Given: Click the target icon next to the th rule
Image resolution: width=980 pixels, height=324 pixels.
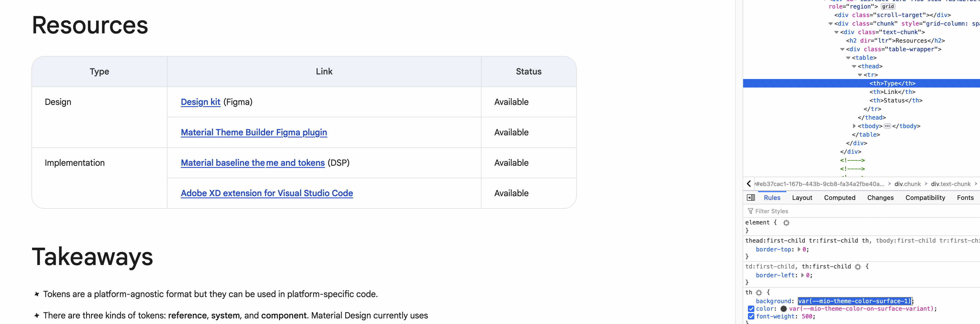Looking at the screenshot, I should tap(759, 293).
